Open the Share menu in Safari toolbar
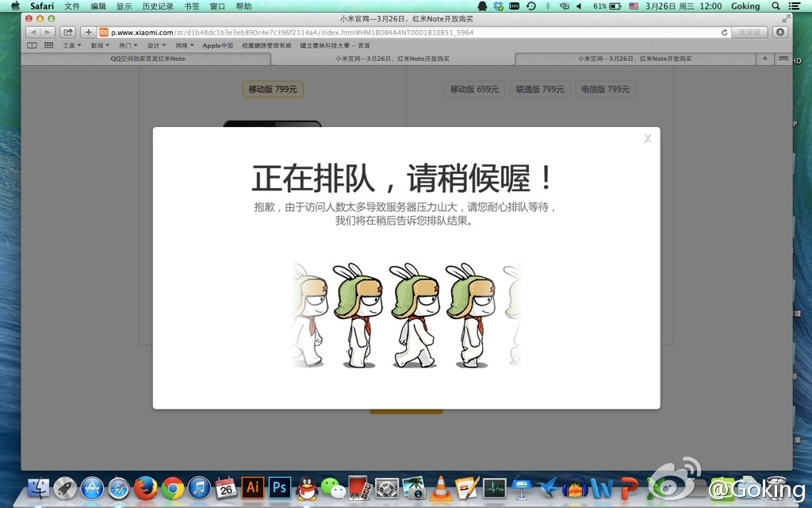This screenshot has height=508, width=812. [68, 32]
